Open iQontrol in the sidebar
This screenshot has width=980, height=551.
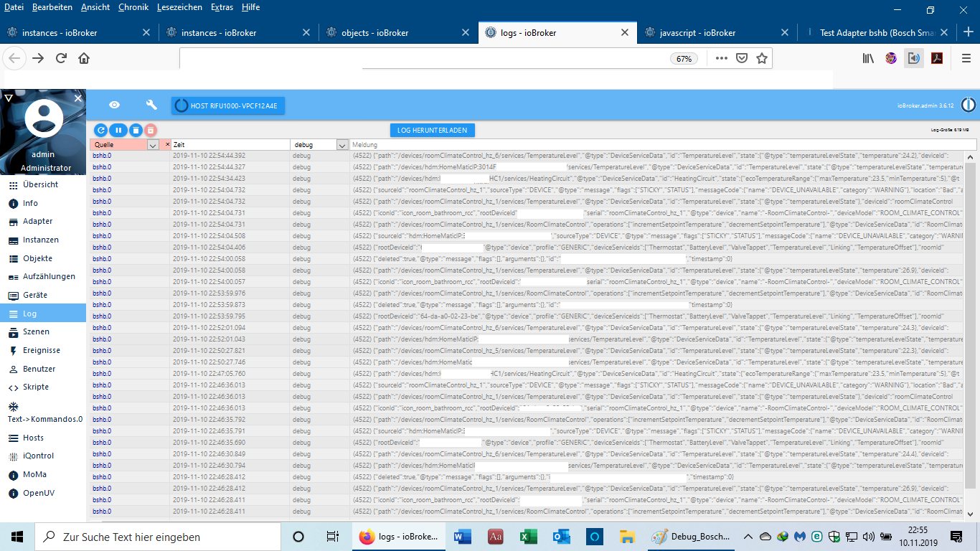43,456
